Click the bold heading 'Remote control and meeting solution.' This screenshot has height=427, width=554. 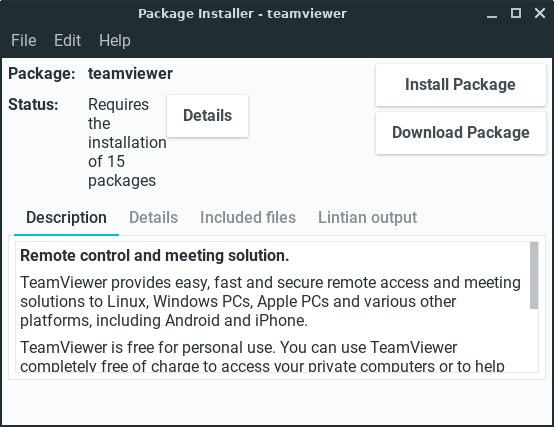pos(154,255)
